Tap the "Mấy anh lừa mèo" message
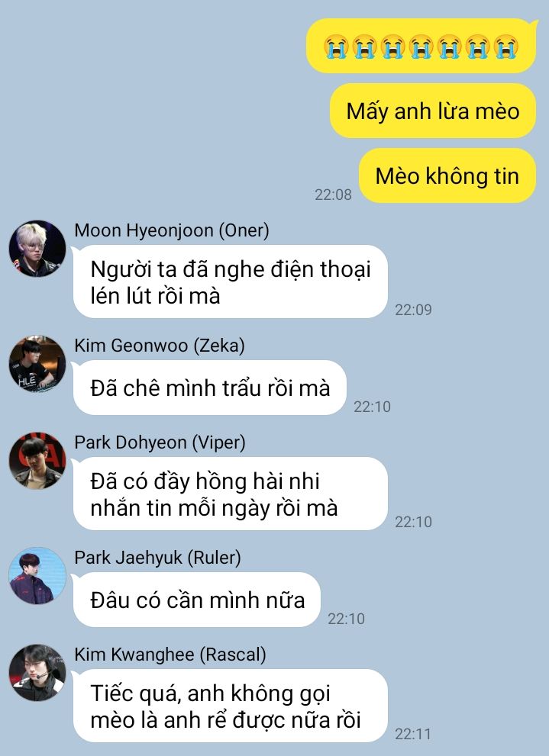549x756 pixels. pos(433,111)
